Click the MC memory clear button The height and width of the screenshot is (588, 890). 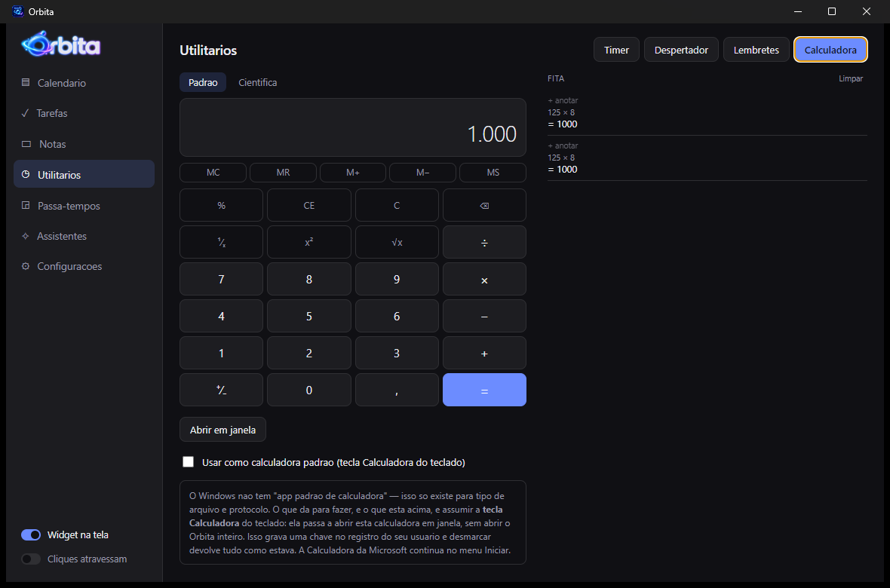tap(213, 173)
